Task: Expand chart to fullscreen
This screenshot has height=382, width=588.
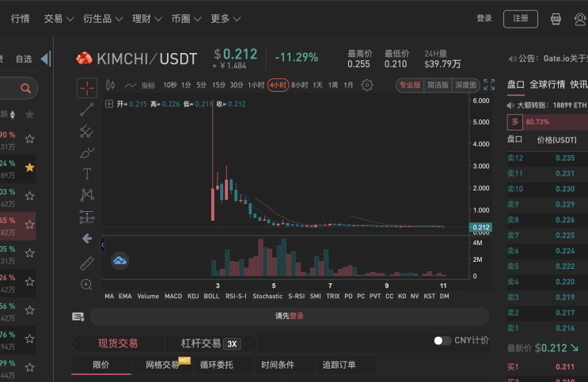Action: 489,85
